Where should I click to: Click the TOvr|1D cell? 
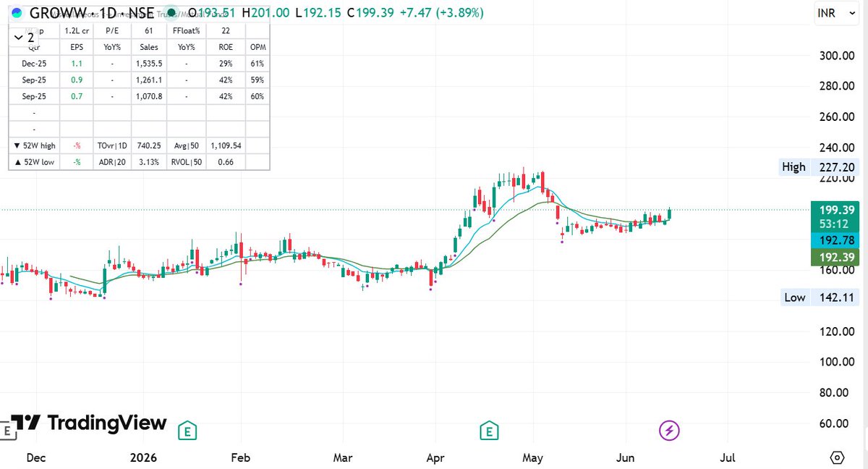pyautogui.click(x=111, y=145)
